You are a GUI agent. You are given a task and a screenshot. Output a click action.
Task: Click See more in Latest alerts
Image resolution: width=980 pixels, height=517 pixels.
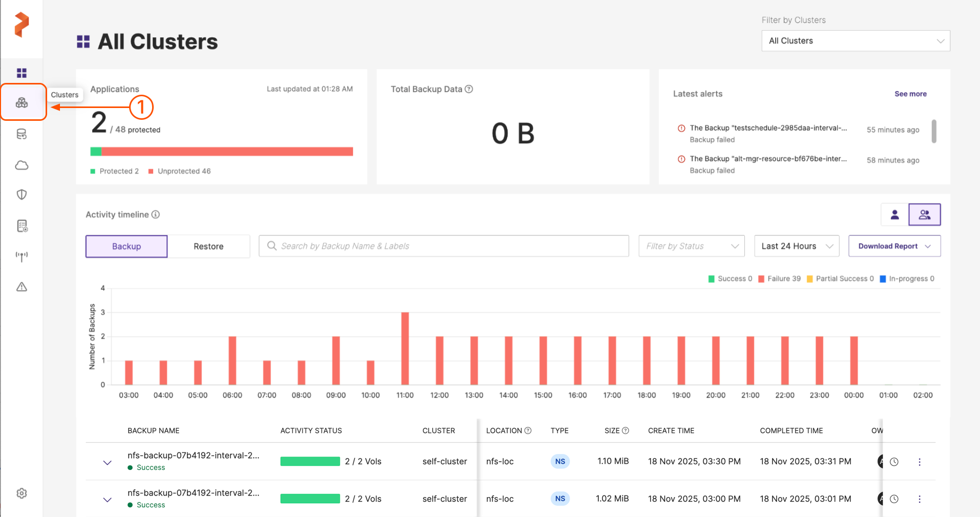(x=910, y=94)
